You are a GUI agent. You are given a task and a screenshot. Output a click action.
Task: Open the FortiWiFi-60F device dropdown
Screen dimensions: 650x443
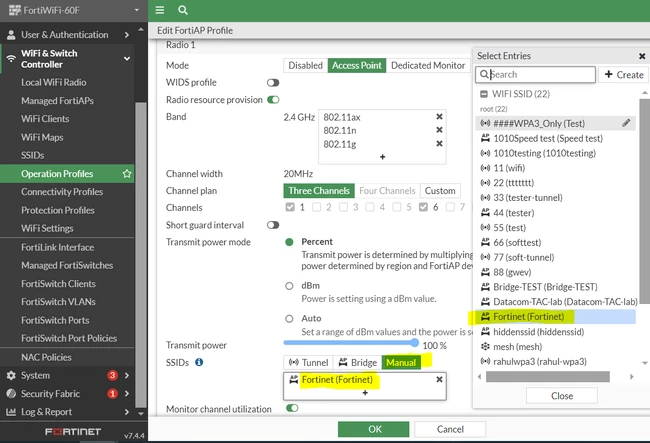click(x=137, y=10)
